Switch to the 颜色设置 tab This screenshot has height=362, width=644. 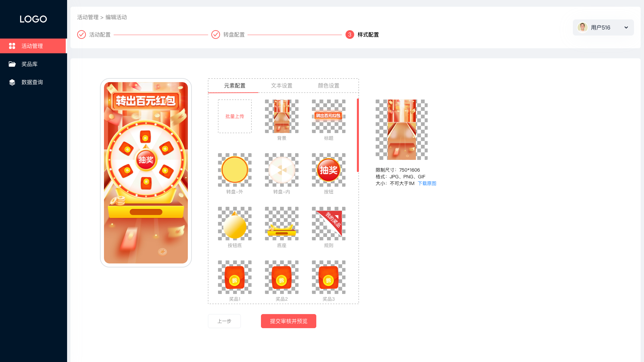point(329,86)
